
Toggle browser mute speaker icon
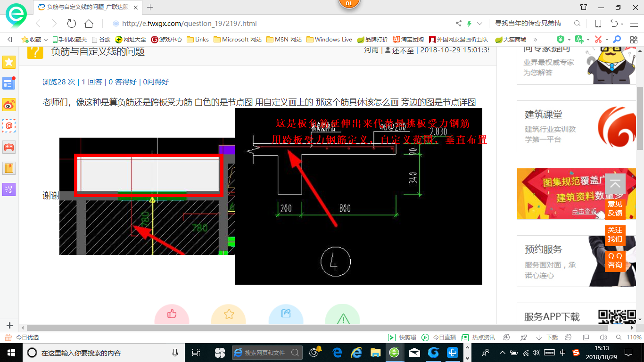pos(603,337)
